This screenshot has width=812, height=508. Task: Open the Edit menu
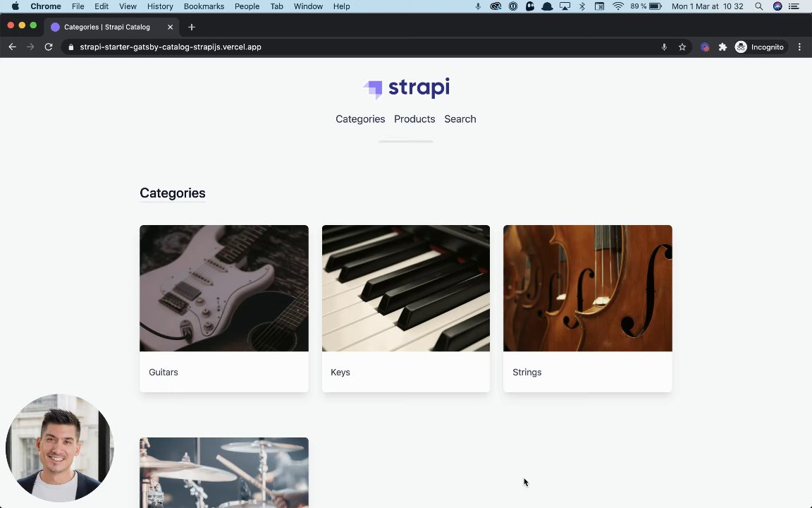101,6
